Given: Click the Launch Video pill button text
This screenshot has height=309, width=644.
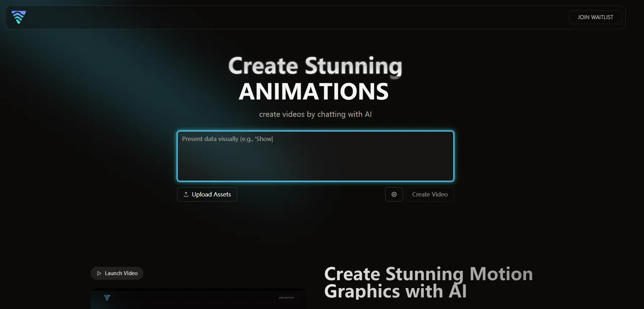Looking at the screenshot, I should pos(121,273).
